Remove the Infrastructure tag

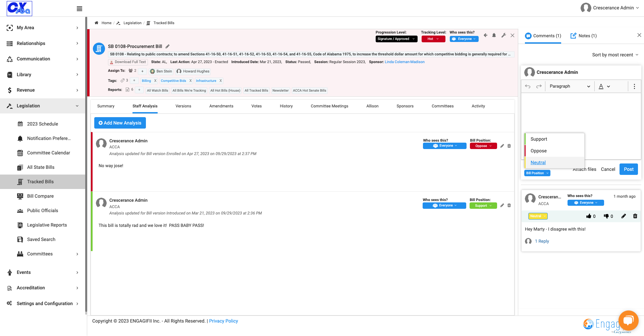[220, 81]
